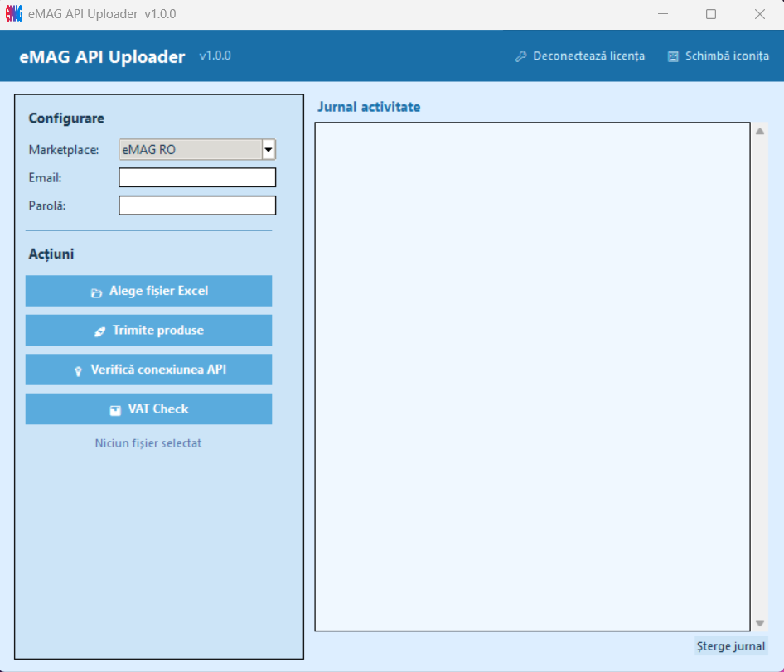Click Deconectează licența in the header
Screen dimensions: 784x672
point(588,56)
